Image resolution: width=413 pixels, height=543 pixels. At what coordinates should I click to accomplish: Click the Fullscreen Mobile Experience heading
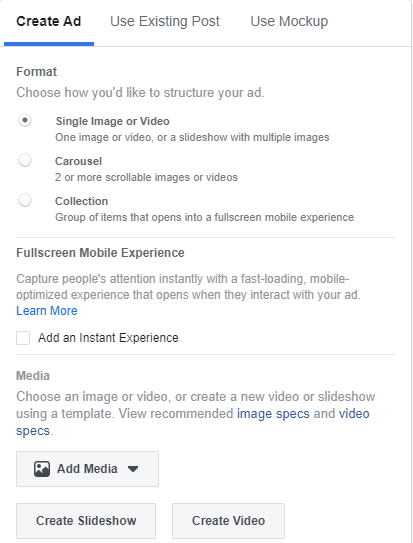point(100,253)
